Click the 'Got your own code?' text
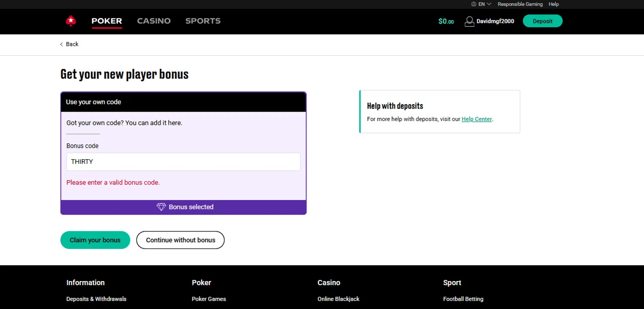The height and width of the screenshot is (309, 644). click(x=124, y=123)
